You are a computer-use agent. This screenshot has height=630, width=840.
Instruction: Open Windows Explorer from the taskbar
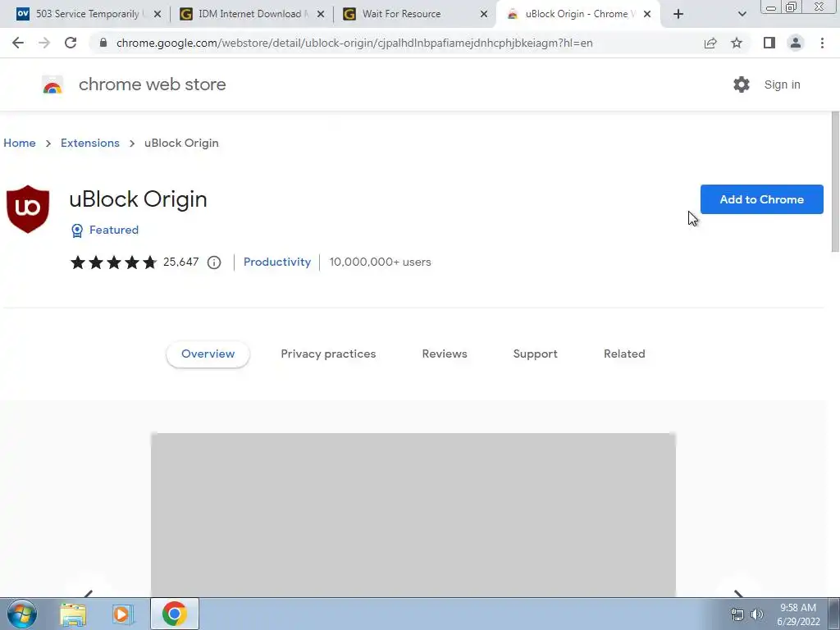tap(73, 614)
